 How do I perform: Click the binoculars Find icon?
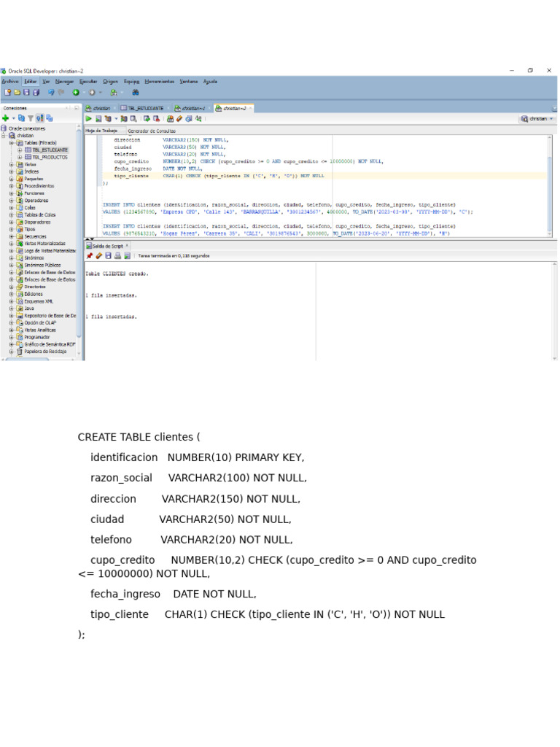(x=136, y=93)
